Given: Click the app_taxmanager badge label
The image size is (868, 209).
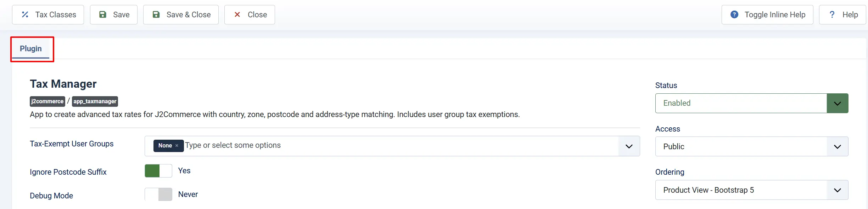Looking at the screenshot, I should (95, 101).
